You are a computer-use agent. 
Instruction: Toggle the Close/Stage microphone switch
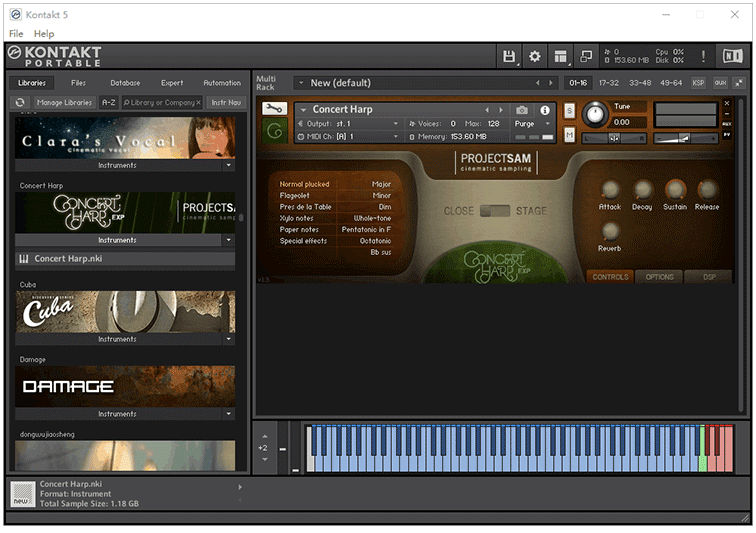[495, 211]
